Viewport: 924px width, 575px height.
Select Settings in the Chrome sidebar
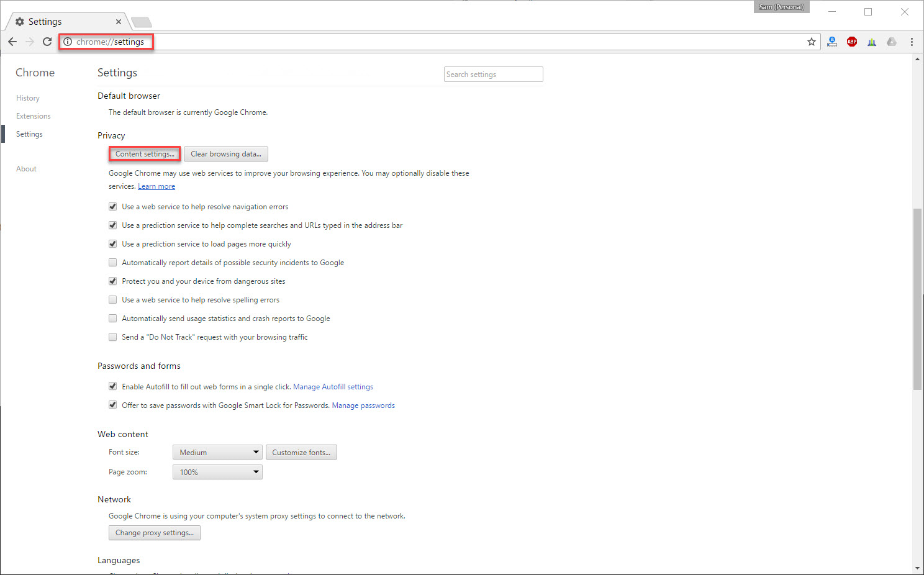pyautogui.click(x=29, y=134)
